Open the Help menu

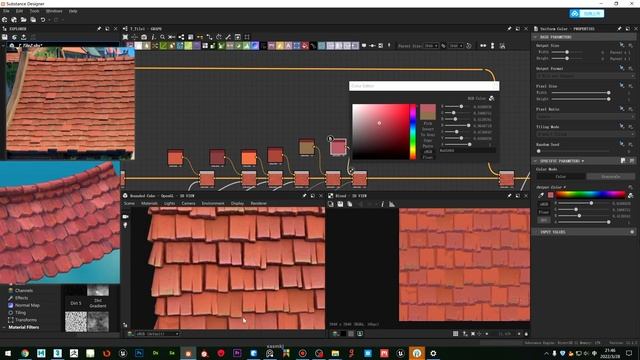(73, 11)
